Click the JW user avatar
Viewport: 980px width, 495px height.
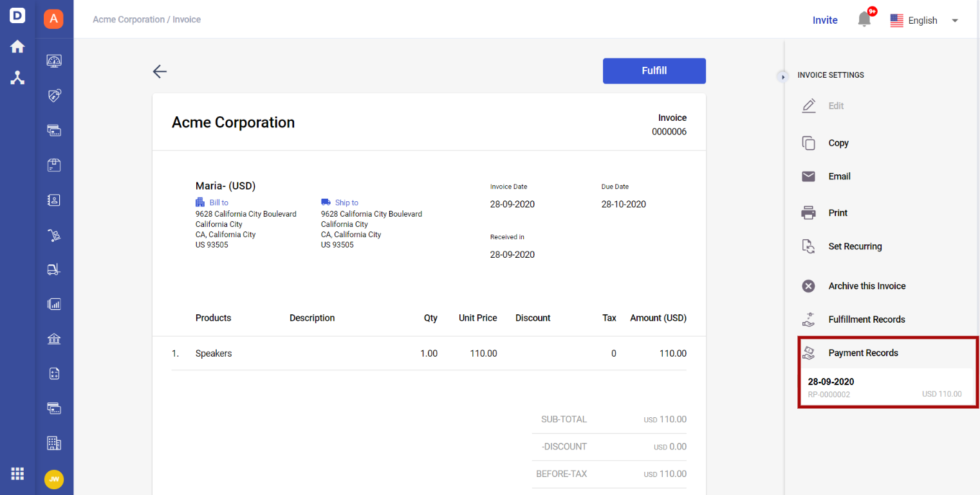(54, 479)
